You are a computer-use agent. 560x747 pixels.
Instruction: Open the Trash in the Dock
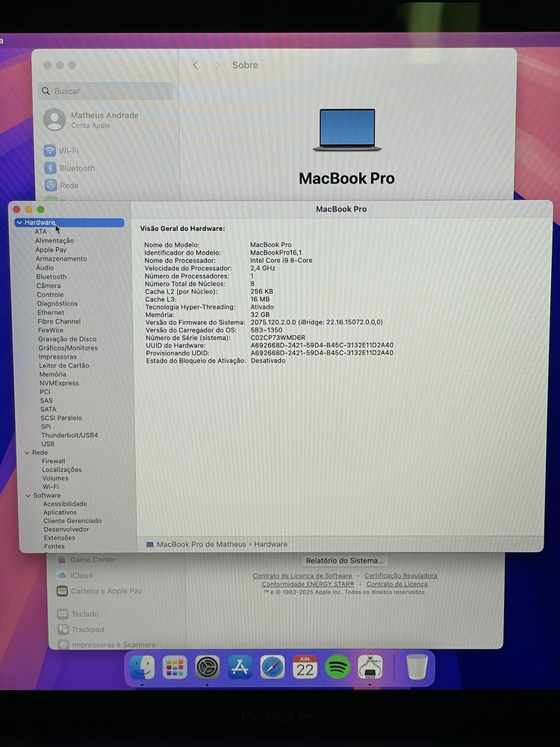coord(417,666)
